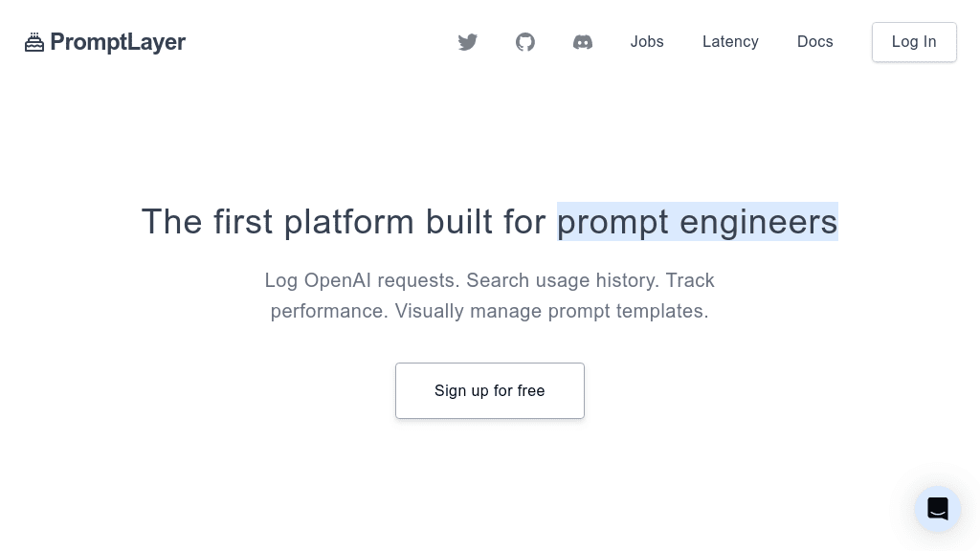Open live chat support widget
The height and width of the screenshot is (551, 980).
click(938, 509)
